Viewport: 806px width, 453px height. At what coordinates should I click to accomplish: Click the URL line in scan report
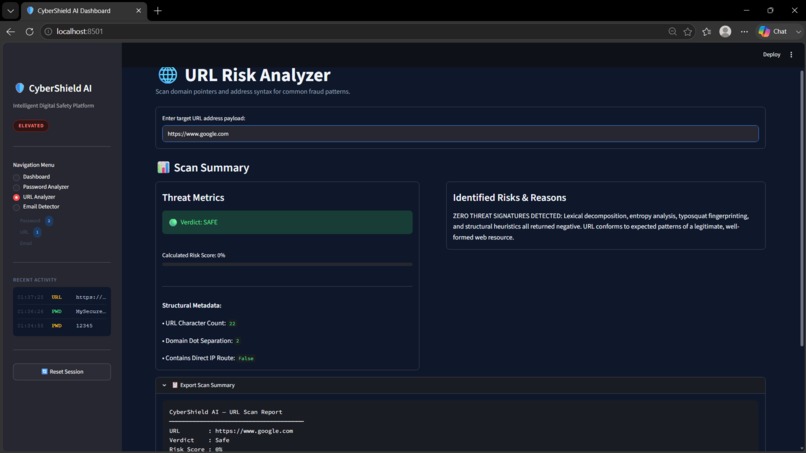(x=231, y=431)
